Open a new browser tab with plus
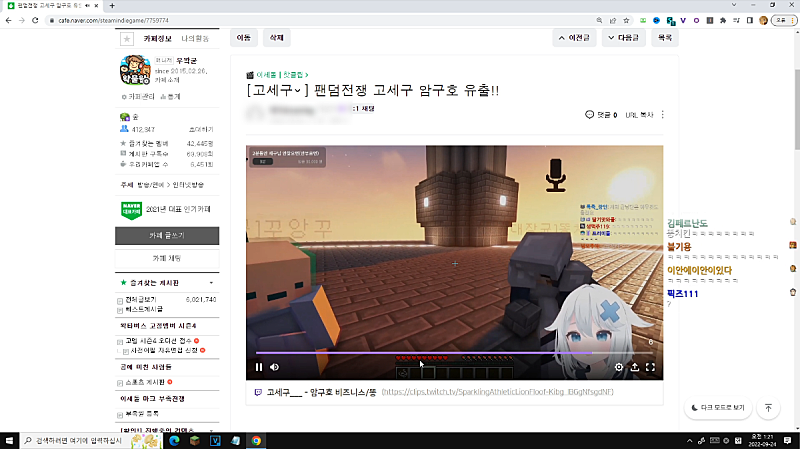Image resolution: width=800 pixels, height=449 pixels. click(112, 6)
